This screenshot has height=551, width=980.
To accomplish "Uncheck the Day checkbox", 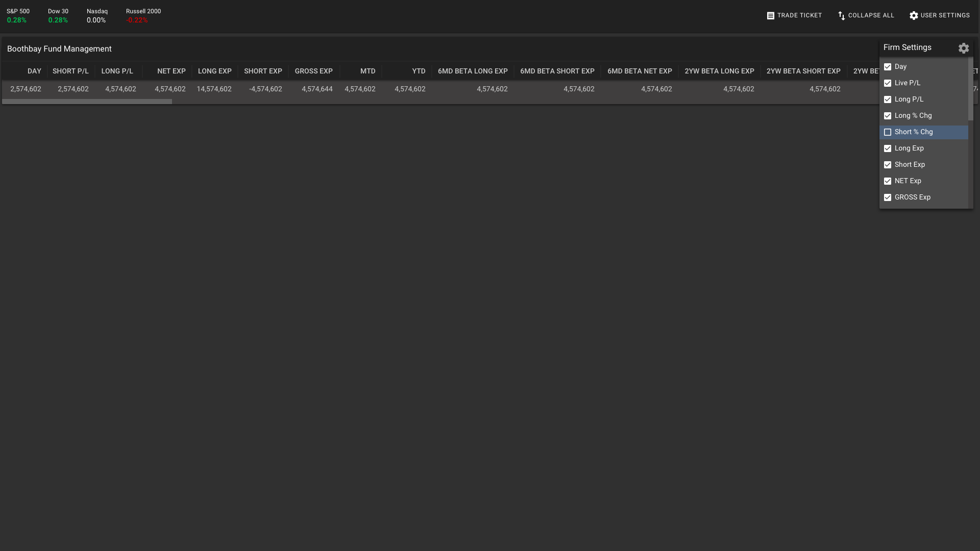I will (888, 67).
